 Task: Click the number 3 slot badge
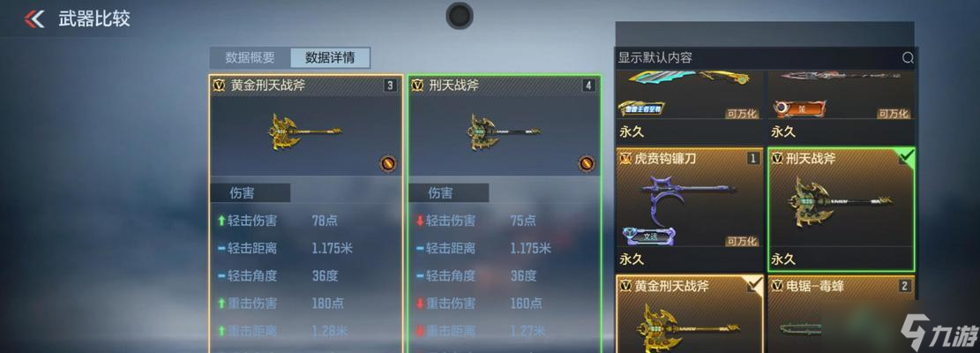(x=390, y=86)
